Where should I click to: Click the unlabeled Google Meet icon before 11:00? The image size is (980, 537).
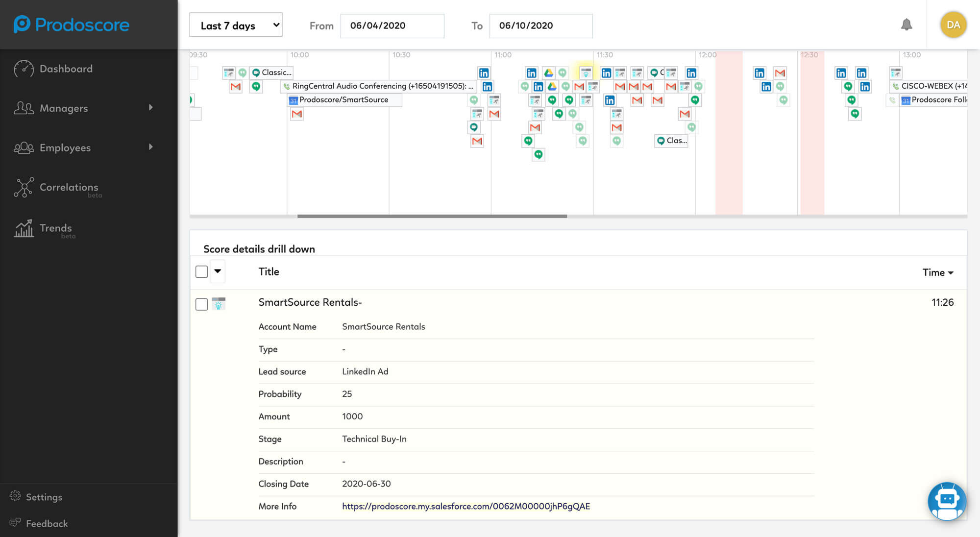point(474,127)
